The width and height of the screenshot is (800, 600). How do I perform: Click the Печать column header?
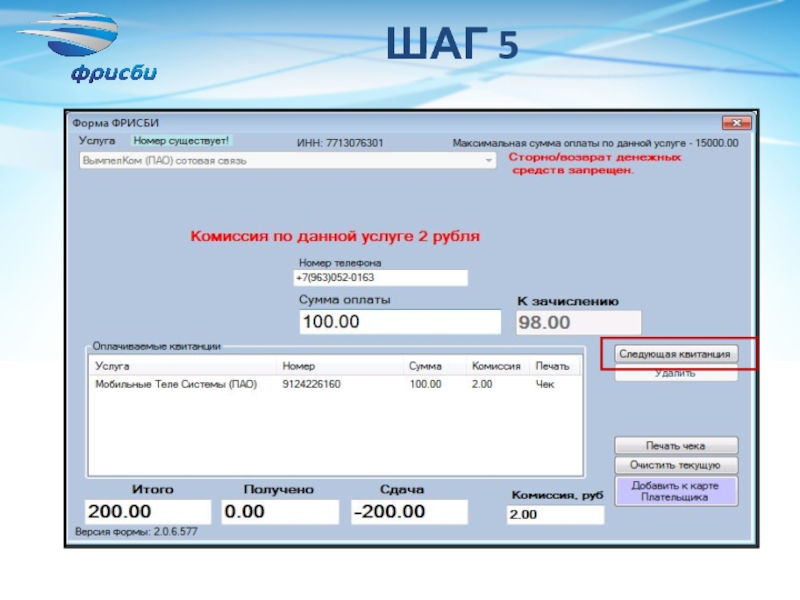click(554, 366)
